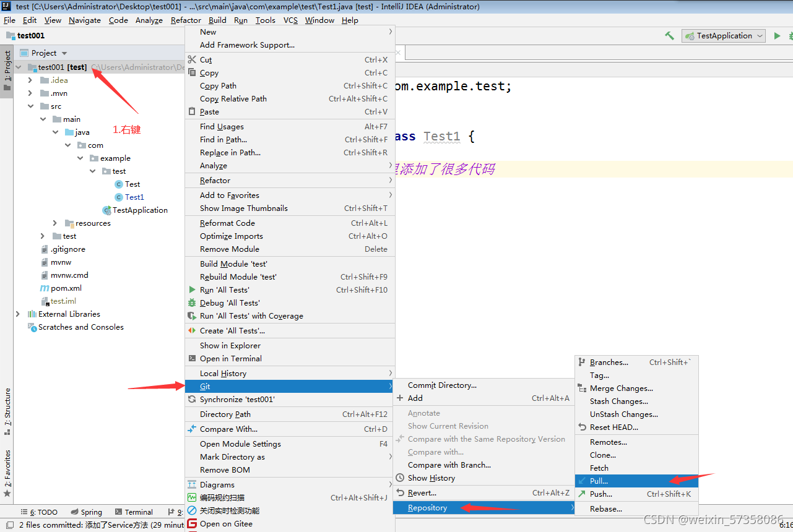Click the Show History clock icon

pyautogui.click(x=400, y=478)
